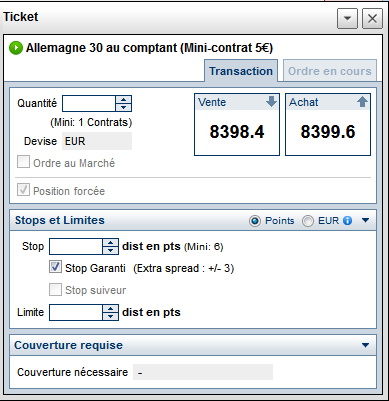Switch to the Transaction tab
389x401 pixels.
[x=241, y=71]
